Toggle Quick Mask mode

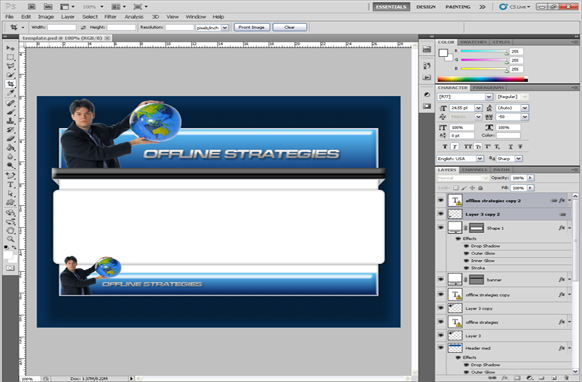point(10,268)
